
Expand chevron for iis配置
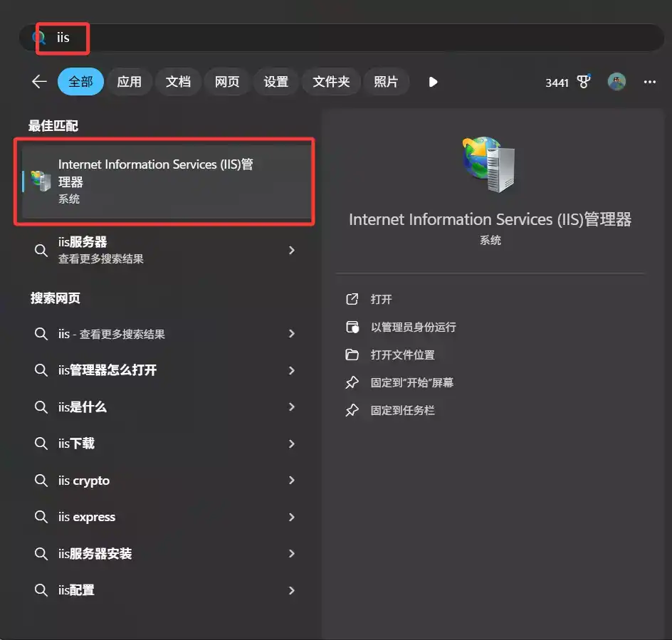pyautogui.click(x=292, y=591)
